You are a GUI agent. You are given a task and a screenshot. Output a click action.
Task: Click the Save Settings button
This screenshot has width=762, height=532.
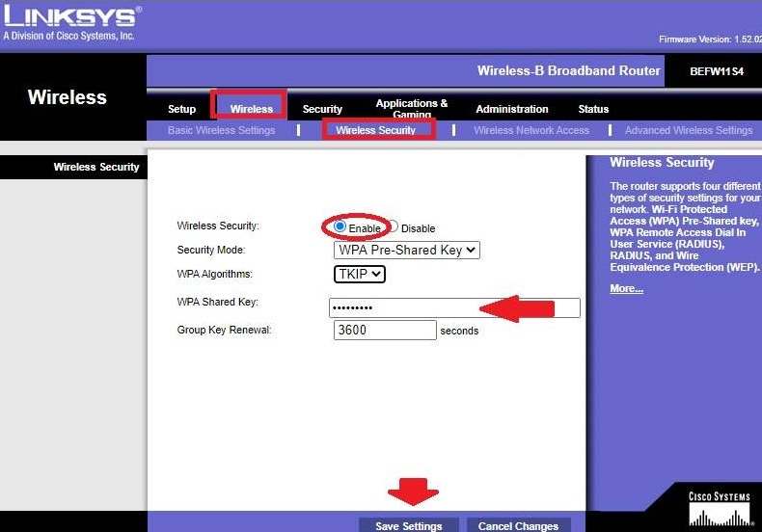click(x=409, y=525)
